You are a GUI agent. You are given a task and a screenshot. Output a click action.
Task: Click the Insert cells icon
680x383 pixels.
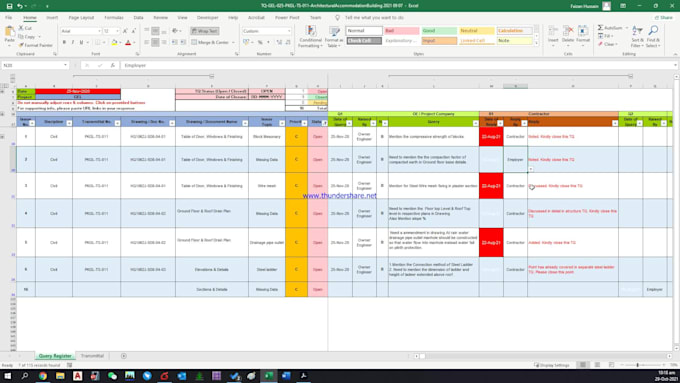[553, 36]
